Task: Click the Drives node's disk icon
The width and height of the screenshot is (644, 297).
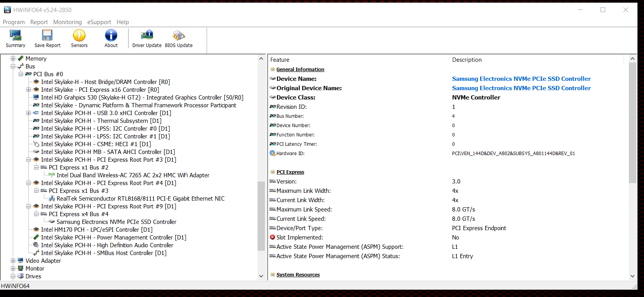Action: coord(21,276)
